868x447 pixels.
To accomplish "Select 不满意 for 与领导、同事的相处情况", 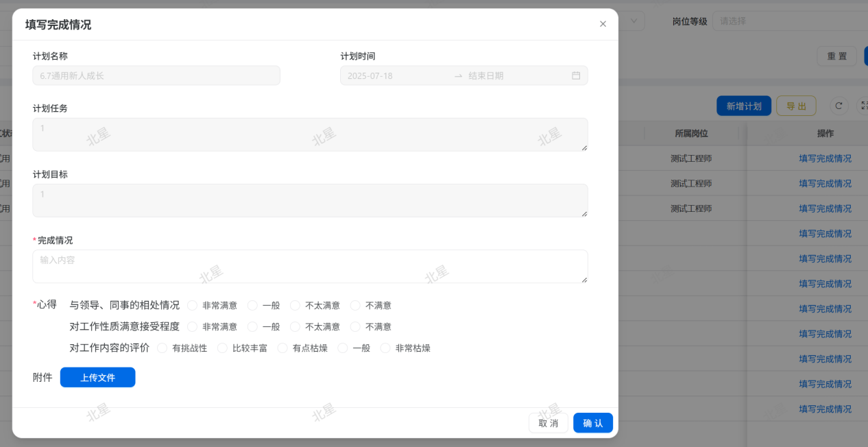I will tap(355, 306).
